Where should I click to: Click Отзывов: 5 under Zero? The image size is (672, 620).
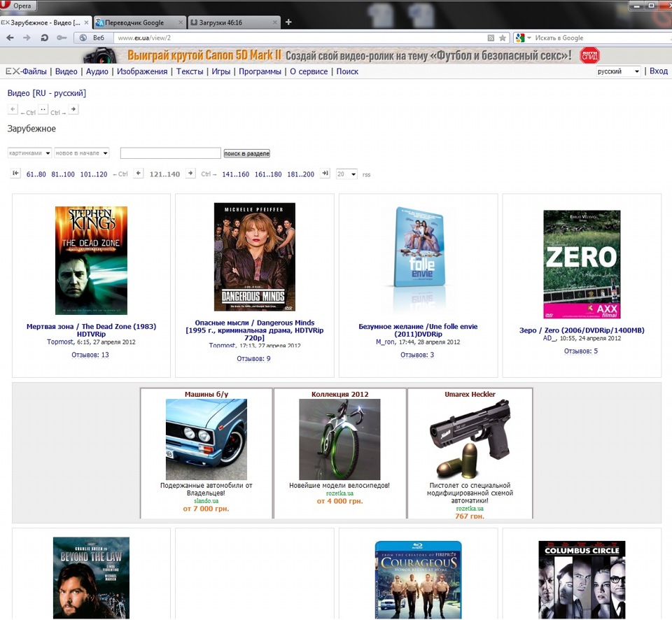(x=581, y=351)
